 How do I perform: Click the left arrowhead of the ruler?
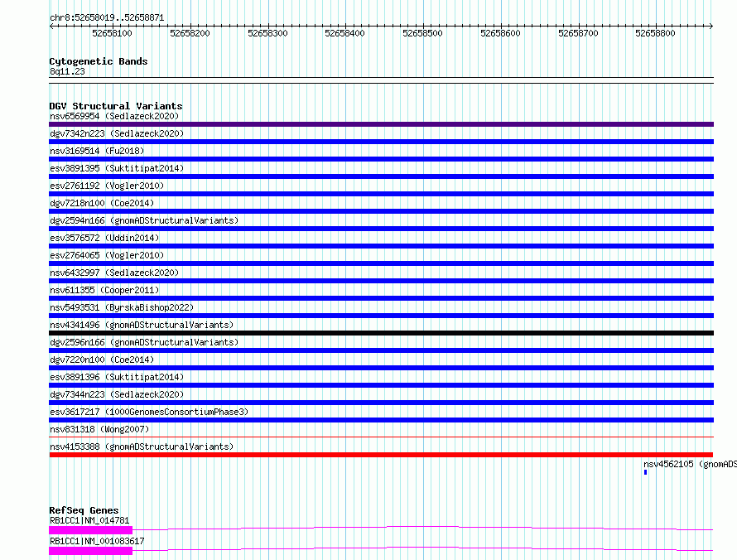tap(51, 27)
